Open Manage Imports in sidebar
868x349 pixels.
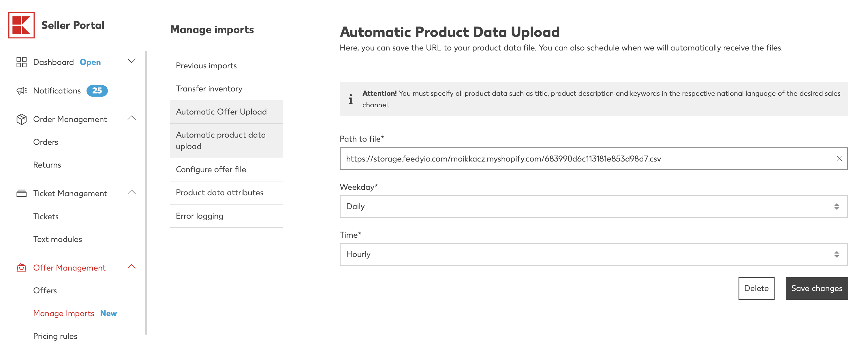(63, 313)
